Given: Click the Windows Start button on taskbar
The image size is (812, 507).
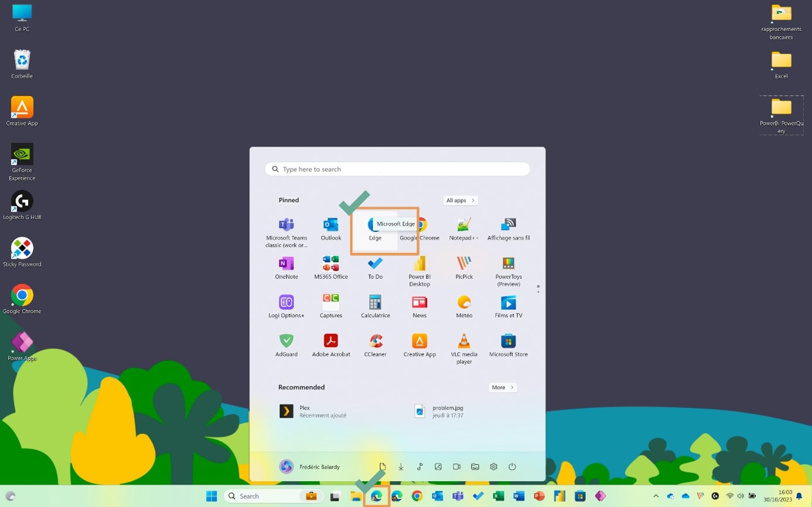Looking at the screenshot, I should [x=211, y=496].
